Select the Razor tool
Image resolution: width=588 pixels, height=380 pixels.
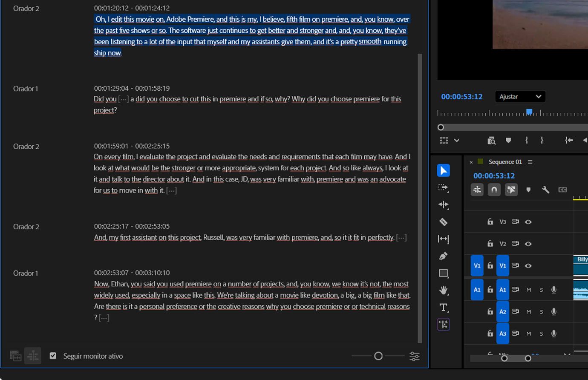tap(443, 222)
